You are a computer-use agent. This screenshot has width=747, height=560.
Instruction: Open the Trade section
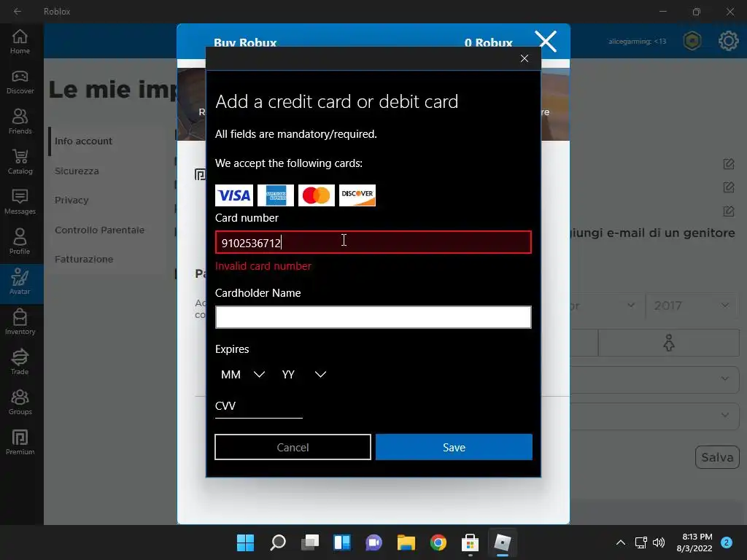(x=20, y=362)
